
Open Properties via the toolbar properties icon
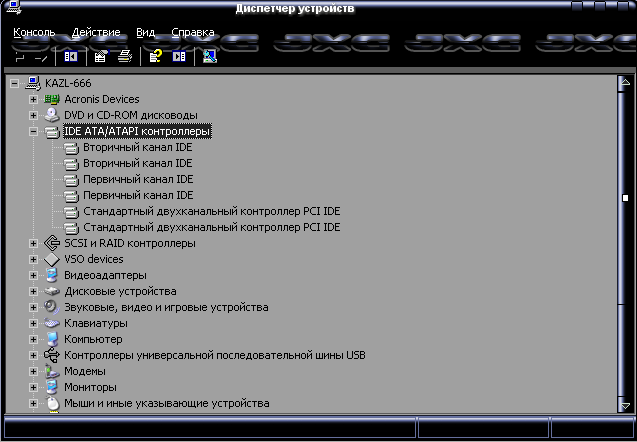click(x=101, y=56)
